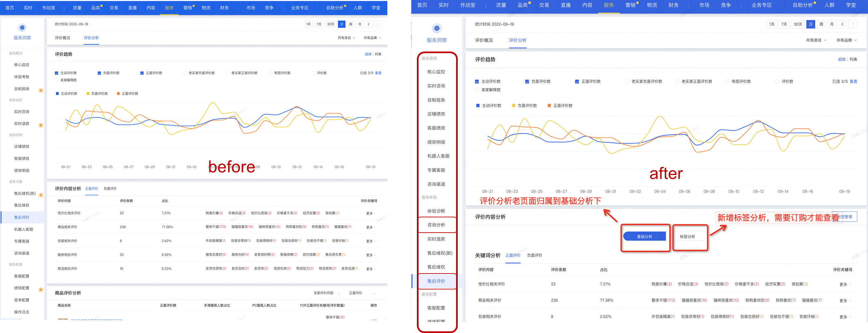Screen dimensions: 868x333
Task: Click keyword 物美价廉(3) in after table
Action: (x=661, y=284)
